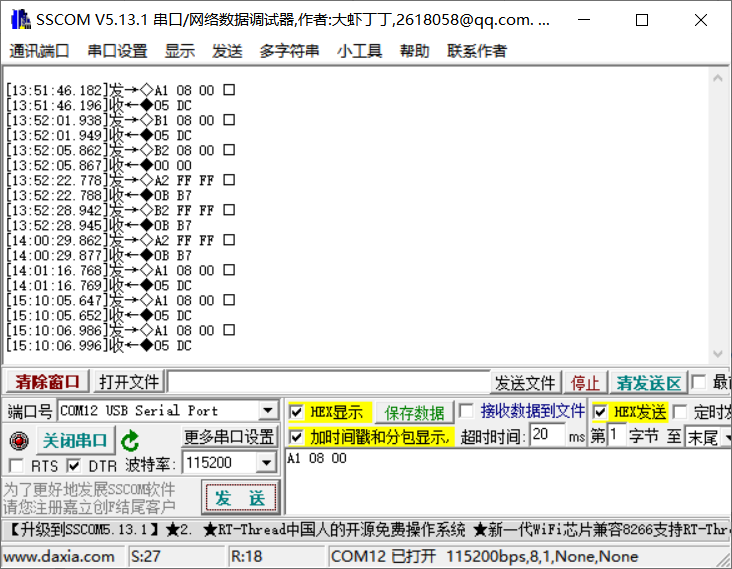Click the SSCOM application icon in title bar
The height and width of the screenshot is (569, 732).
pyautogui.click(x=21, y=20)
